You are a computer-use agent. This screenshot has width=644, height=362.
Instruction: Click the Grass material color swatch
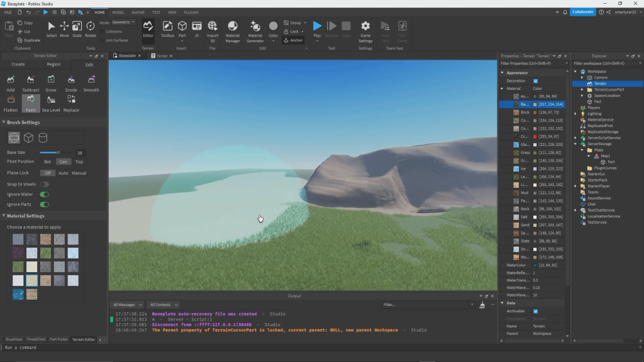535,153
